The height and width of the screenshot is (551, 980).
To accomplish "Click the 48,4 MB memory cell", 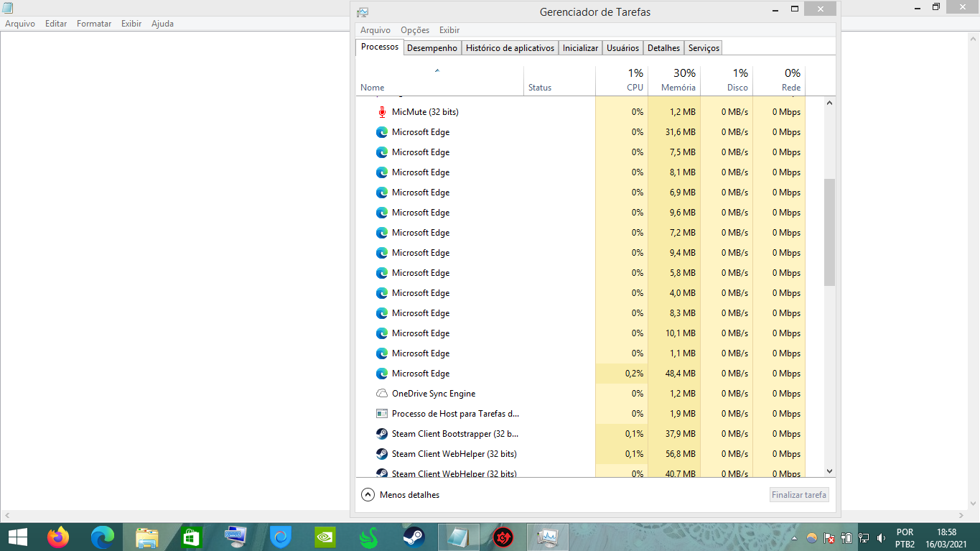I will tap(674, 374).
